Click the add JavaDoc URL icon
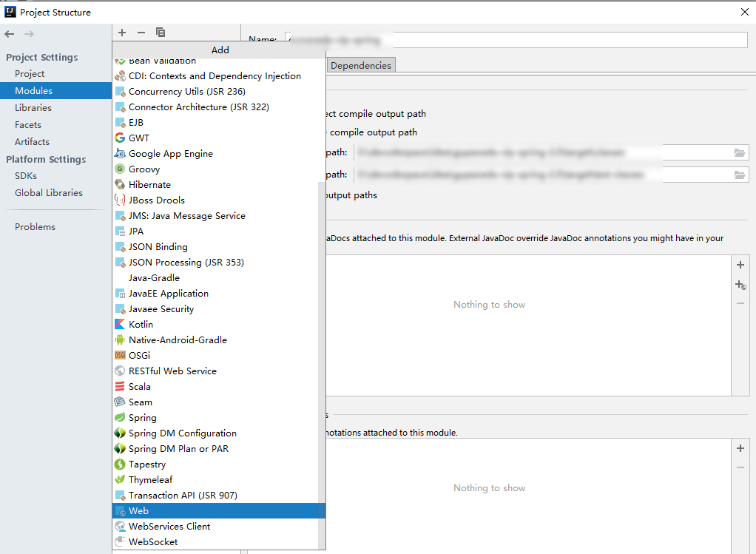Viewport: 756px width, 554px height. click(x=740, y=285)
